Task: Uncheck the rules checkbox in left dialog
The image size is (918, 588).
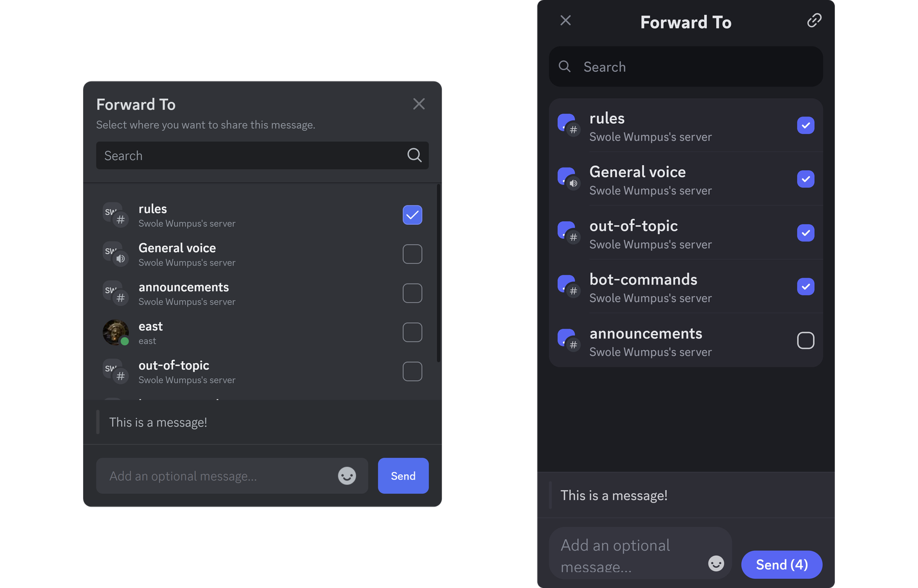Action: pyautogui.click(x=412, y=215)
